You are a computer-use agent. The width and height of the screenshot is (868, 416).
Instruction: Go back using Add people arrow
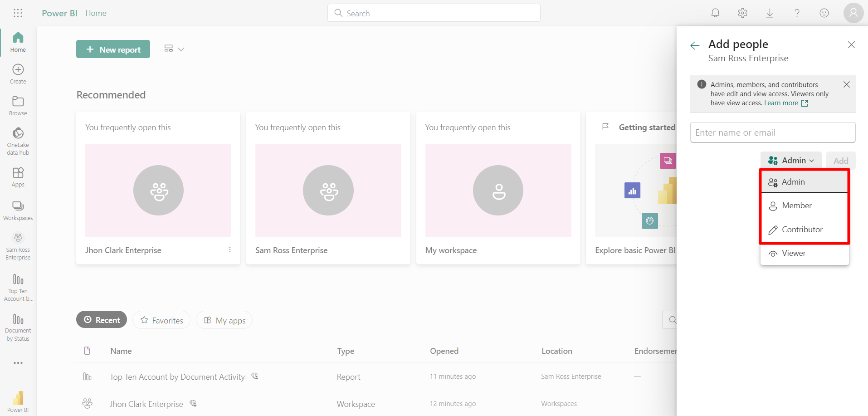[695, 45]
